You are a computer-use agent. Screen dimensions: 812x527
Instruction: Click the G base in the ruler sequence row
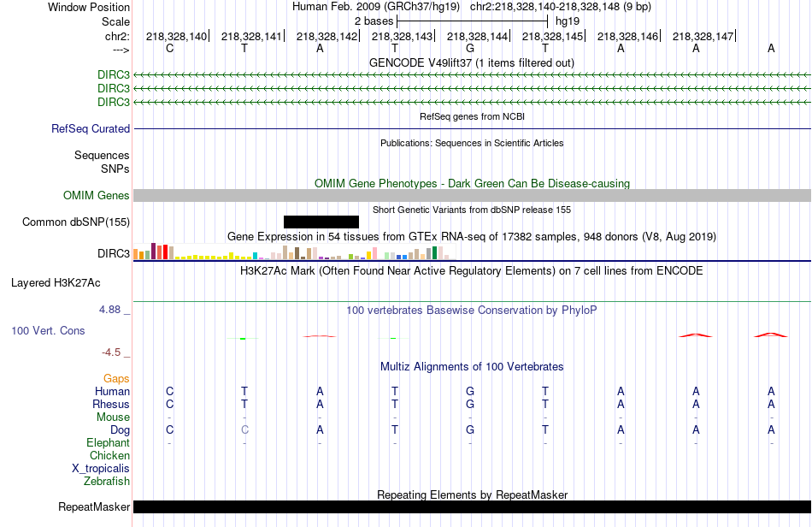[470, 48]
